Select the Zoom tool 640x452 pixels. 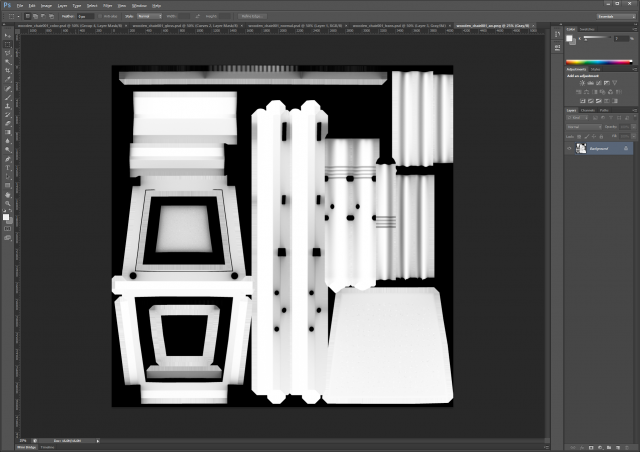(7, 203)
